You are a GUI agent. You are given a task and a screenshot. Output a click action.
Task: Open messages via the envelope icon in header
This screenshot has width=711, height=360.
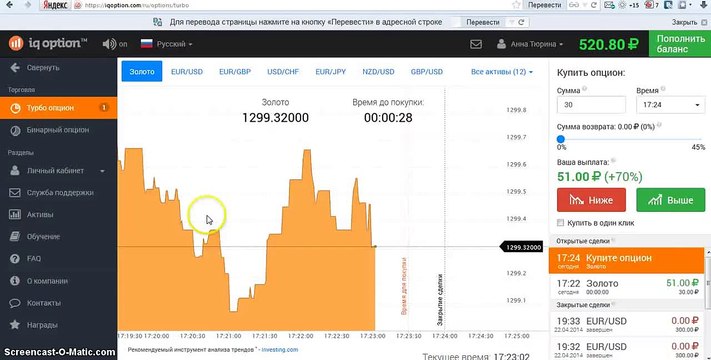click(476, 44)
